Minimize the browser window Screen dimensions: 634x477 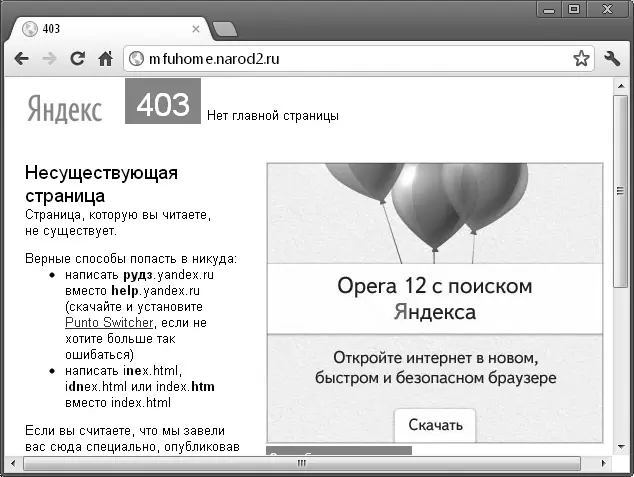point(549,10)
